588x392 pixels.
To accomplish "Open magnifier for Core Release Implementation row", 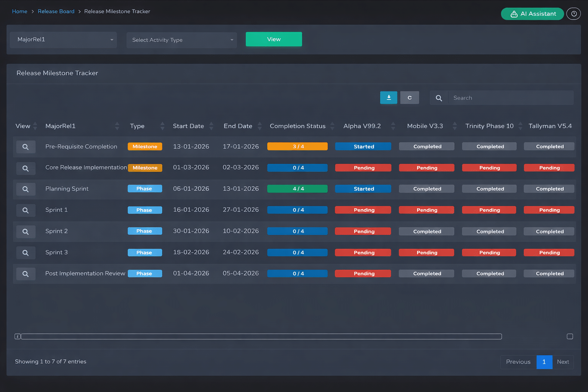I will [x=26, y=168].
